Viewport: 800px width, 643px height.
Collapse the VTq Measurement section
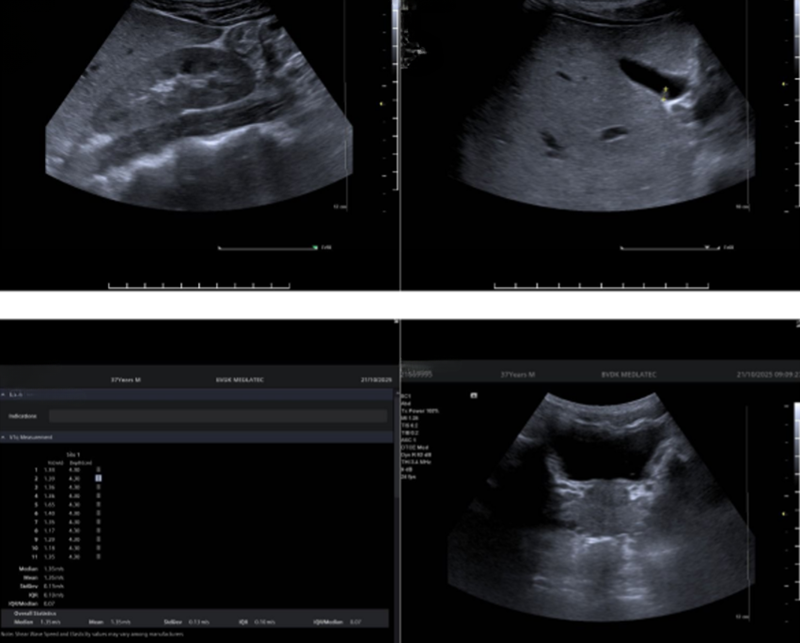(x=5, y=437)
